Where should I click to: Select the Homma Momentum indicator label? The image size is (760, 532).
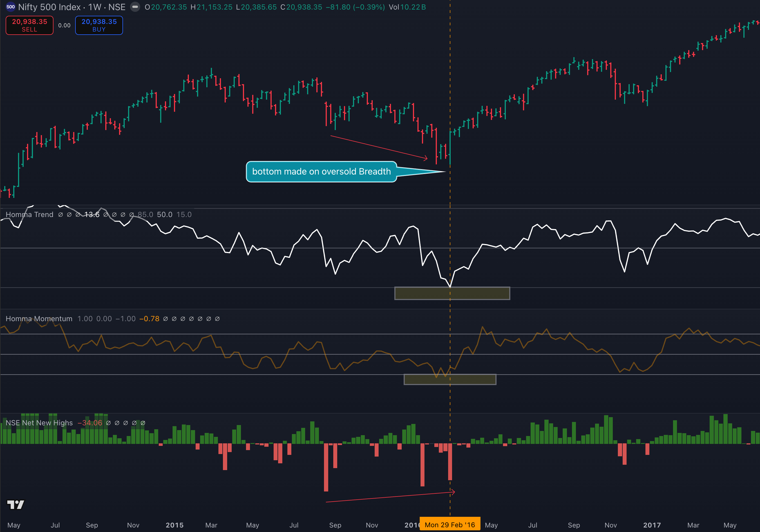click(39, 318)
